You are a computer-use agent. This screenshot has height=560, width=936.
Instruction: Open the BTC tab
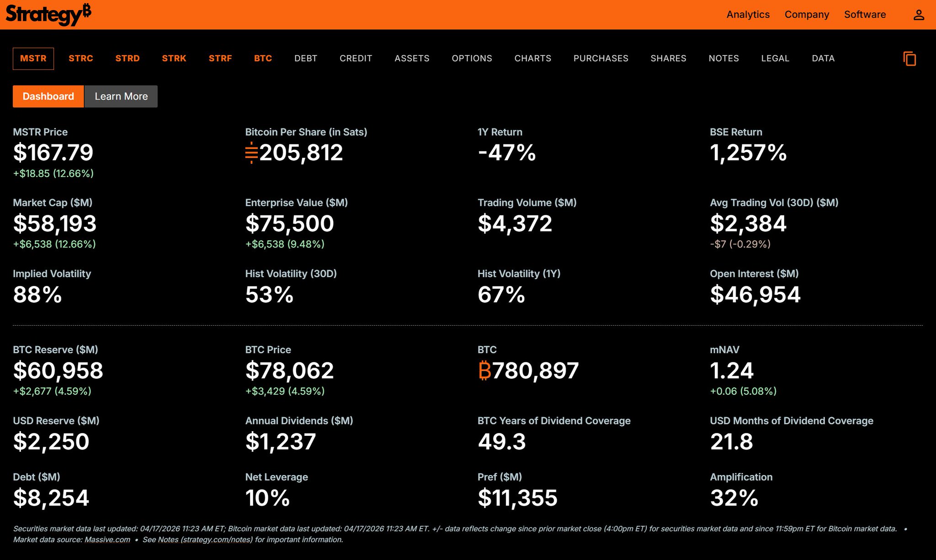pos(263,58)
